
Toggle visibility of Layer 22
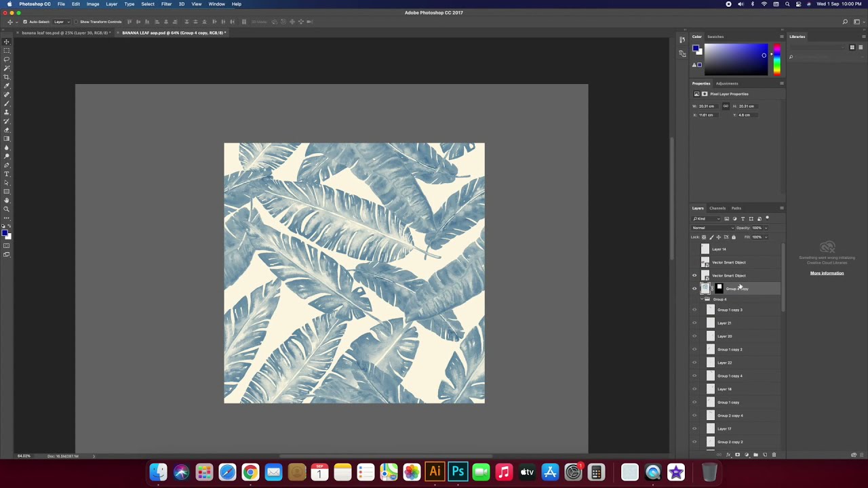(694, 363)
